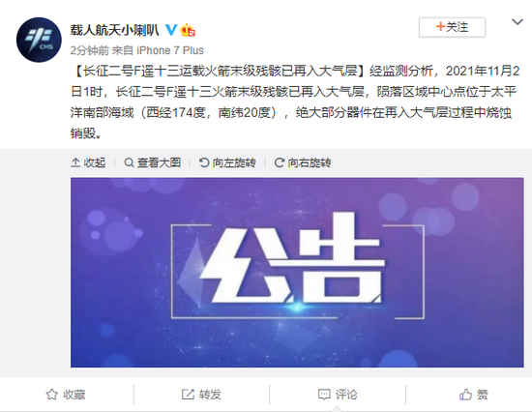532x412 pixels.
Task: Open comments via 评论 speech bubble icon
Action: point(324,395)
